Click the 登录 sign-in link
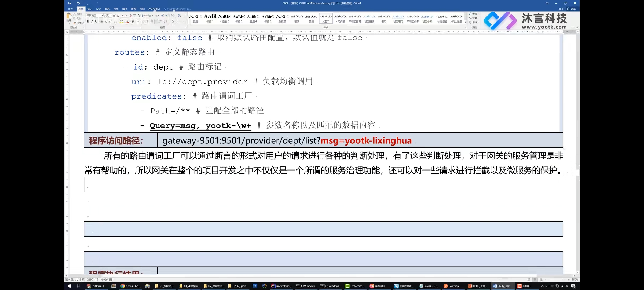 coord(561,9)
